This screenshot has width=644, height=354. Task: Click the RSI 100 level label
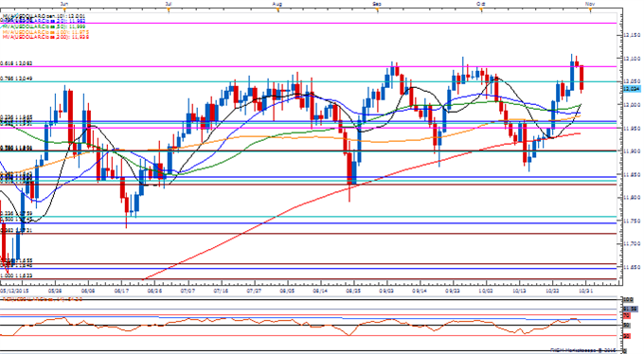click(628, 300)
